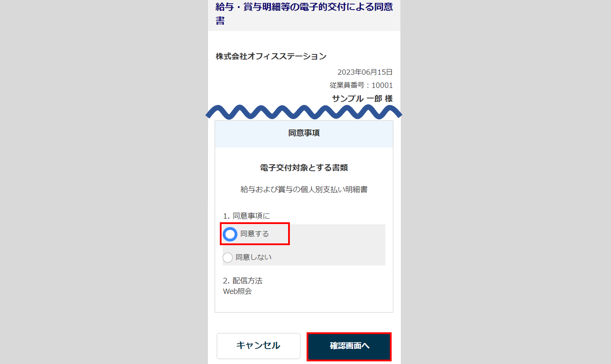Proceed with the 確認画面へ button
611x364 pixels.
(349, 346)
